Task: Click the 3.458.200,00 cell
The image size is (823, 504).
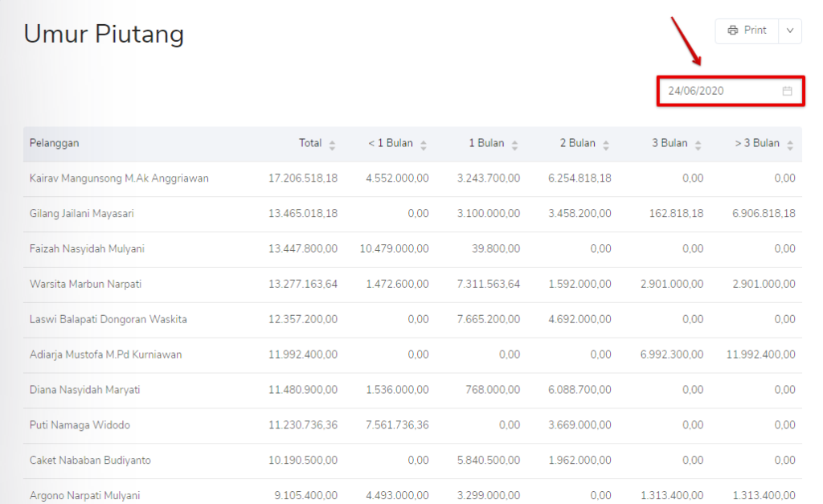Action: (580, 213)
